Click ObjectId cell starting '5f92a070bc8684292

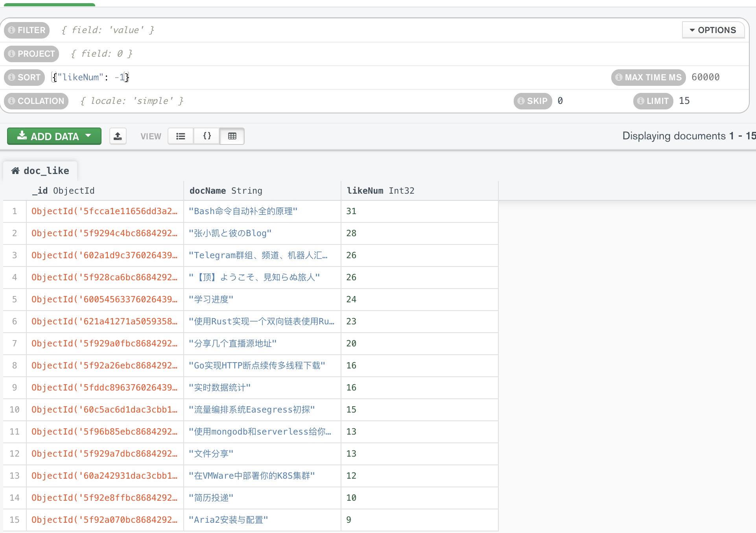coord(105,520)
